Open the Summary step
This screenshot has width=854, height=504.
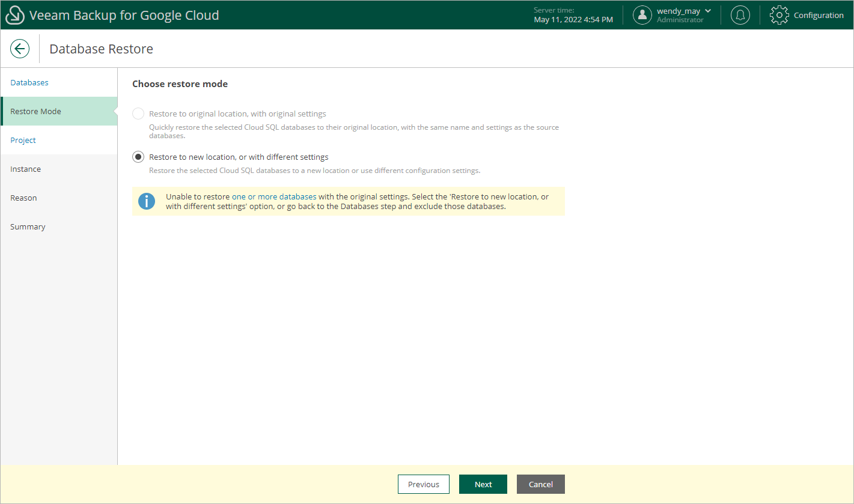click(59, 226)
